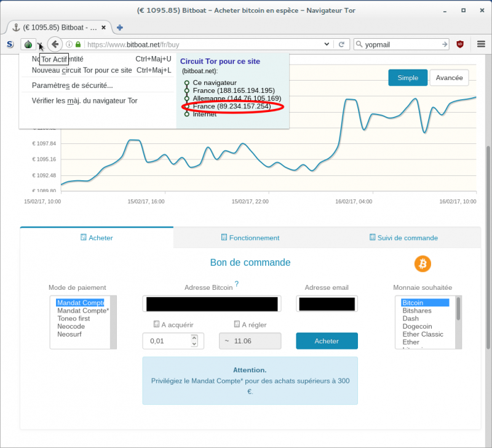The image size is (492, 448).
Task: Select Neosurf in payment mode list
Action: (70, 335)
